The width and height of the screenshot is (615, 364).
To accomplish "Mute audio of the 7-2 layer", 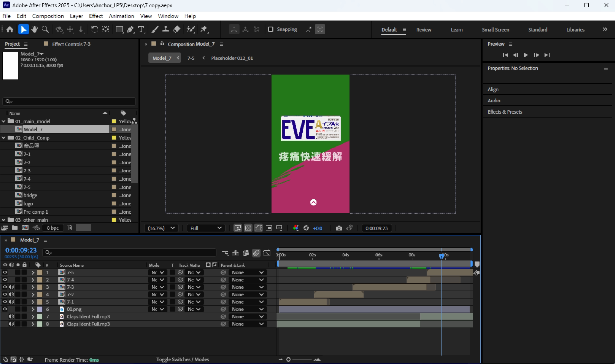I will 11,294.
